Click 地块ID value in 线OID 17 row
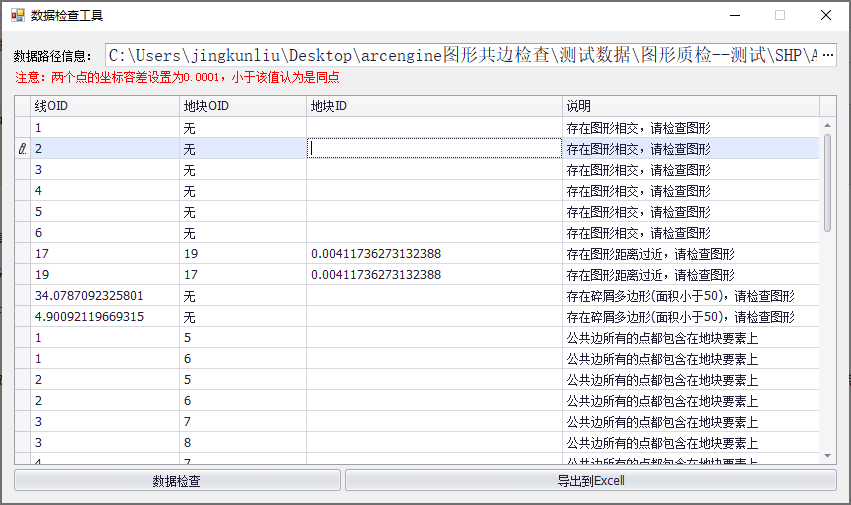This screenshot has height=505, width=851. click(434, 254)
